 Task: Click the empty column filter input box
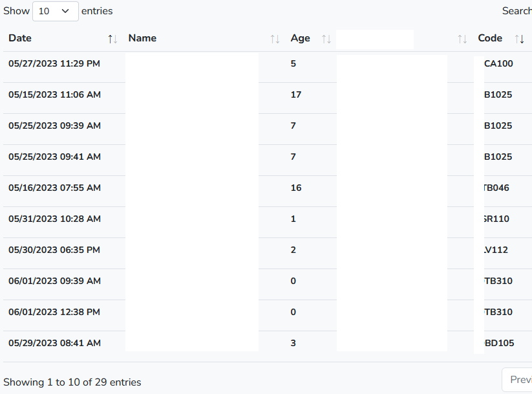coord(375,39)
